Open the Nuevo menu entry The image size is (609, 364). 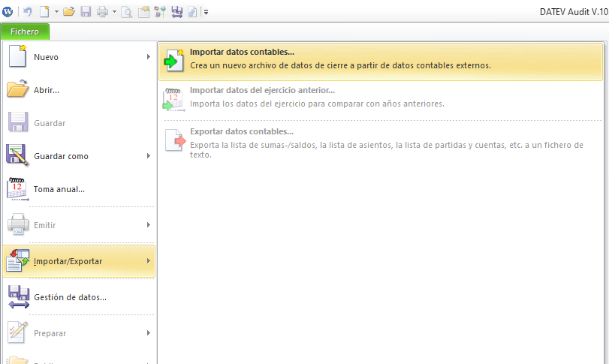80,57
